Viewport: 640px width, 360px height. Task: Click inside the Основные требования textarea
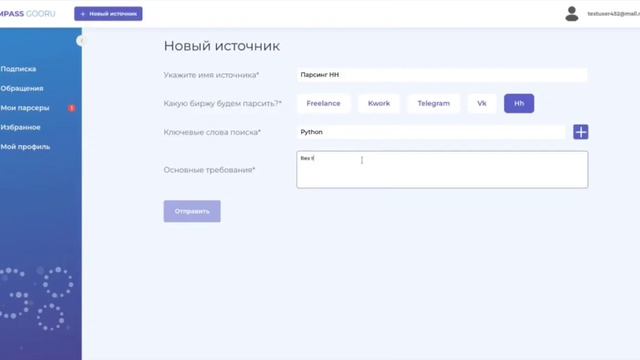[442, 170]
